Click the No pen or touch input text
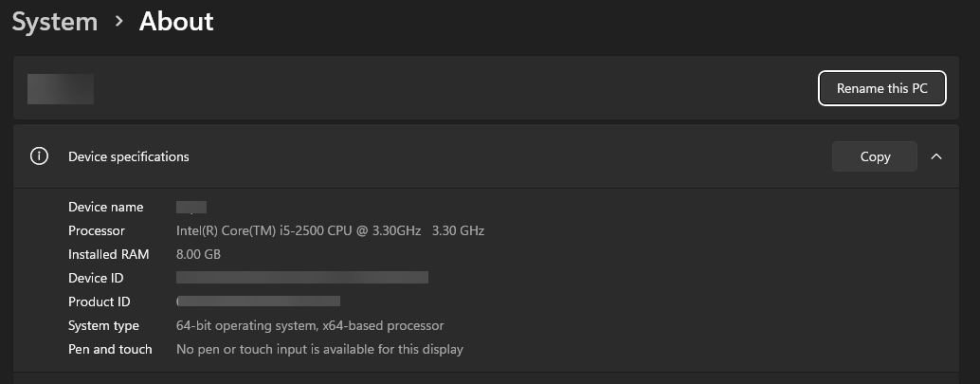Viewport: 980px width, 384px height. 319,349
